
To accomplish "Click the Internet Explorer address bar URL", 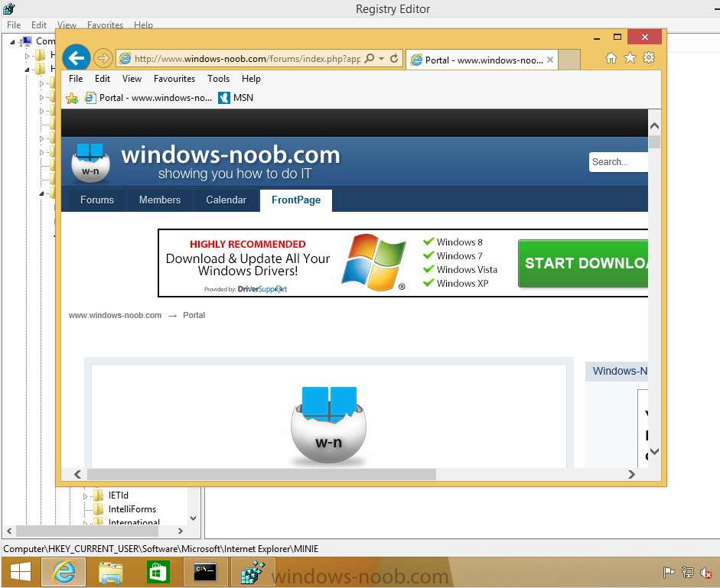I will point(247,59).
